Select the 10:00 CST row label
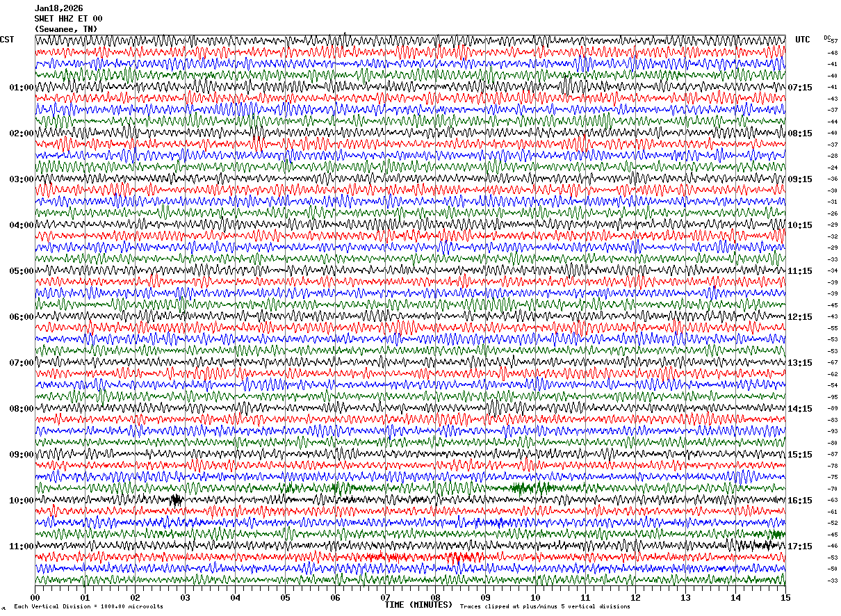 point(22,501)
